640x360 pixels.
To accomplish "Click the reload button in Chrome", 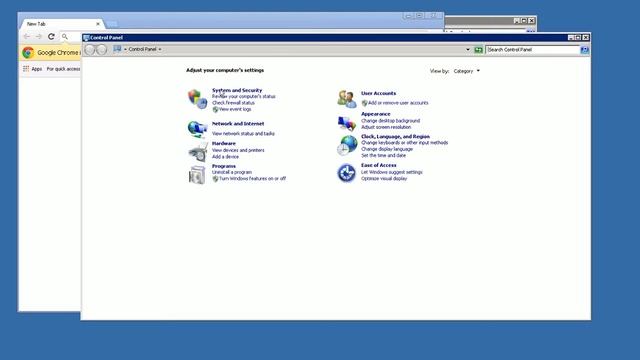I will pos(51,37).
